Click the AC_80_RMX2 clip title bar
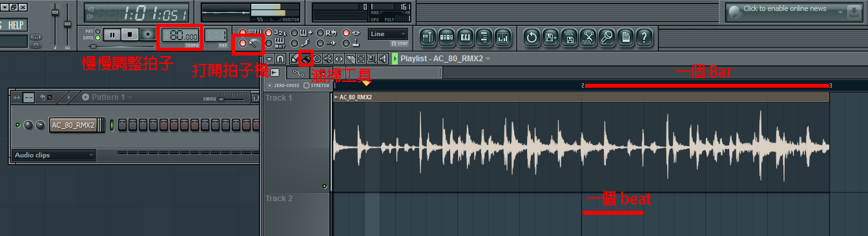The width and height of the screenshot is (868, 236). [581, 97]
